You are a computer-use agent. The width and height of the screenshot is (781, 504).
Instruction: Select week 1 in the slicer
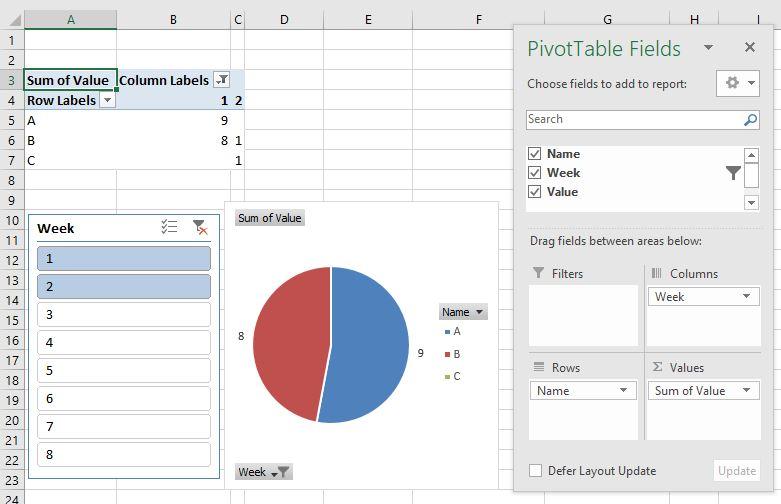pyautogui.click(x=124, y=258)
